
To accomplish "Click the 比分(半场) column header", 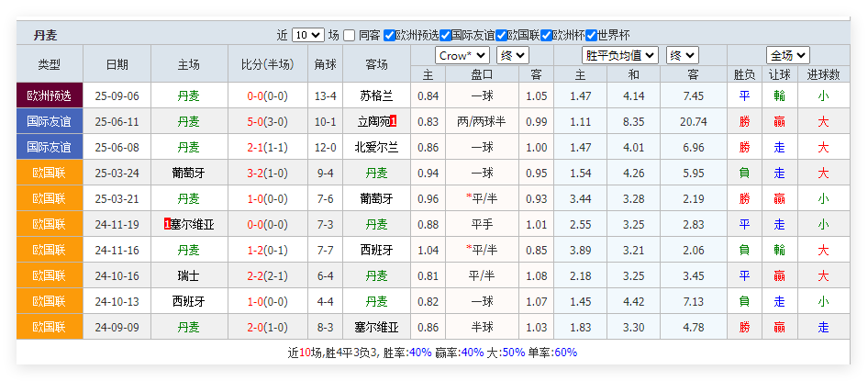I will [267, 64].
